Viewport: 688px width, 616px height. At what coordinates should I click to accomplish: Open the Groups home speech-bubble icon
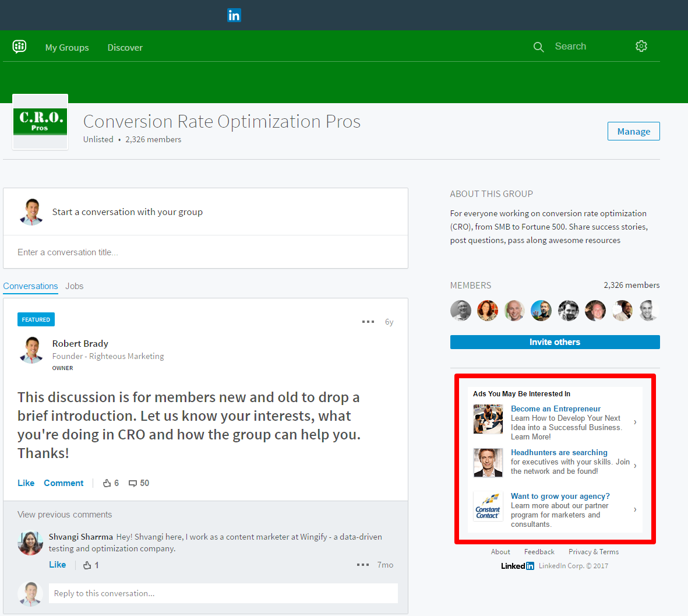[19, 47]
